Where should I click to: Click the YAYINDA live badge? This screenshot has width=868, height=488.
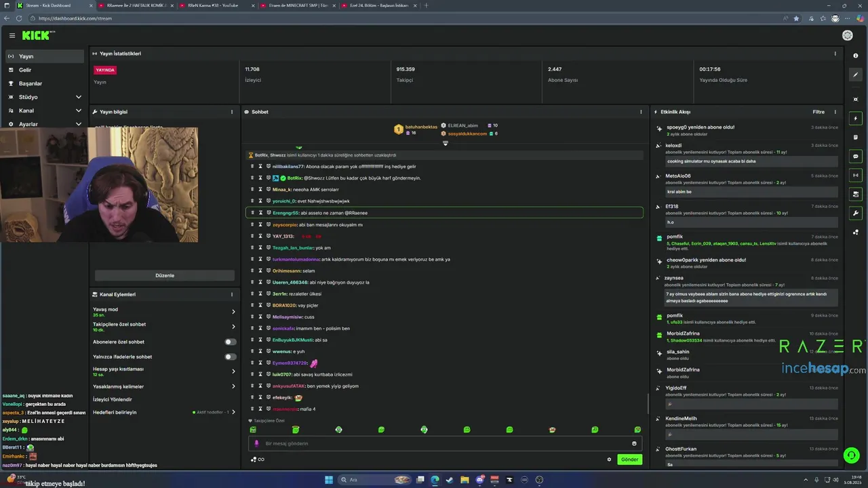coord(105,70)
